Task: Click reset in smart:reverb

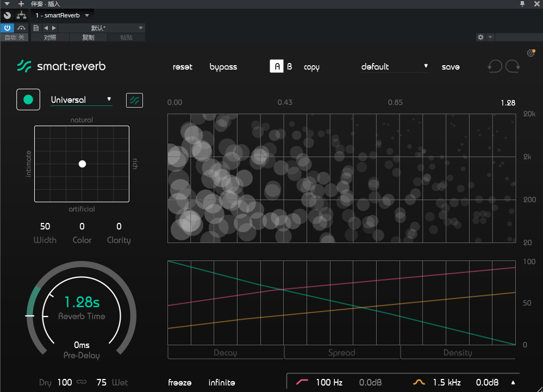Action: click(183, 67)
